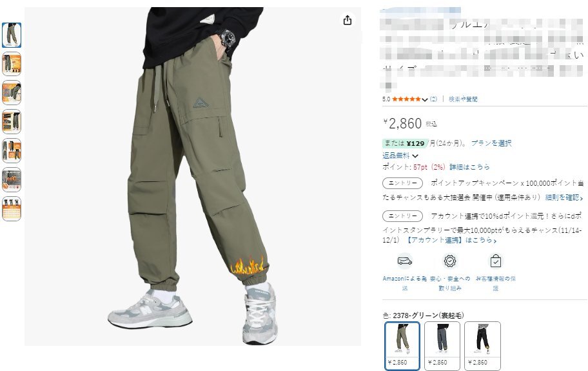Screen dimensions: 588x371
Task: Click the safety badge icon
Action: [449, 261]
